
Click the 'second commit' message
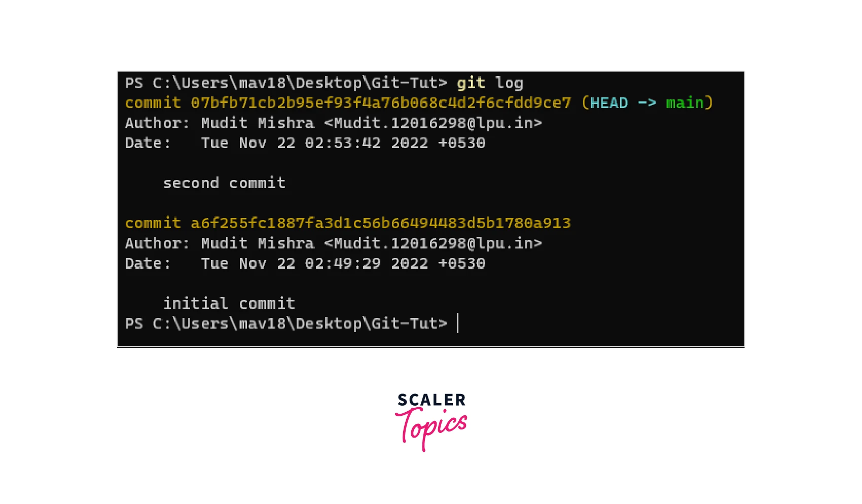[224, 183]
